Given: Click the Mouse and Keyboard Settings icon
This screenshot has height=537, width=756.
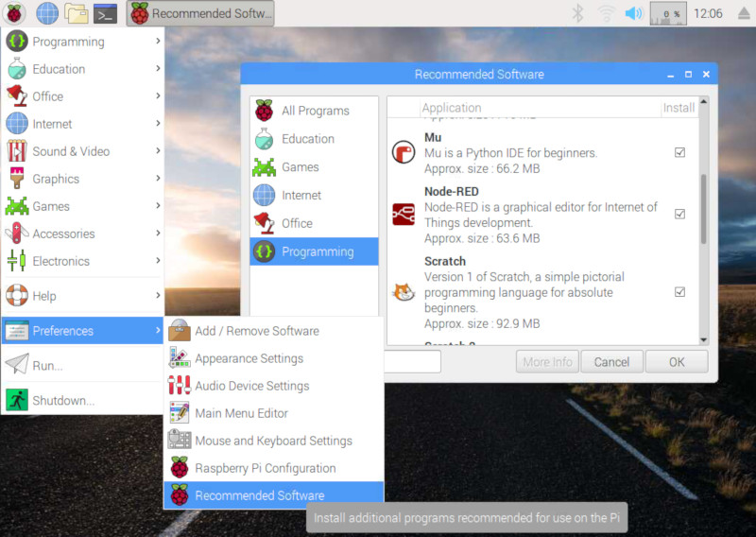Looking at the screenshot, I should [x=180, y=440].
